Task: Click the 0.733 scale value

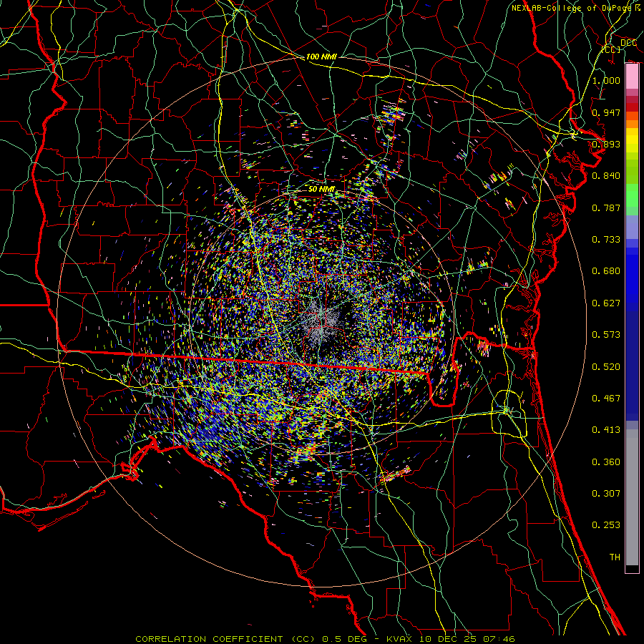Action: click(x=606, y=240)
